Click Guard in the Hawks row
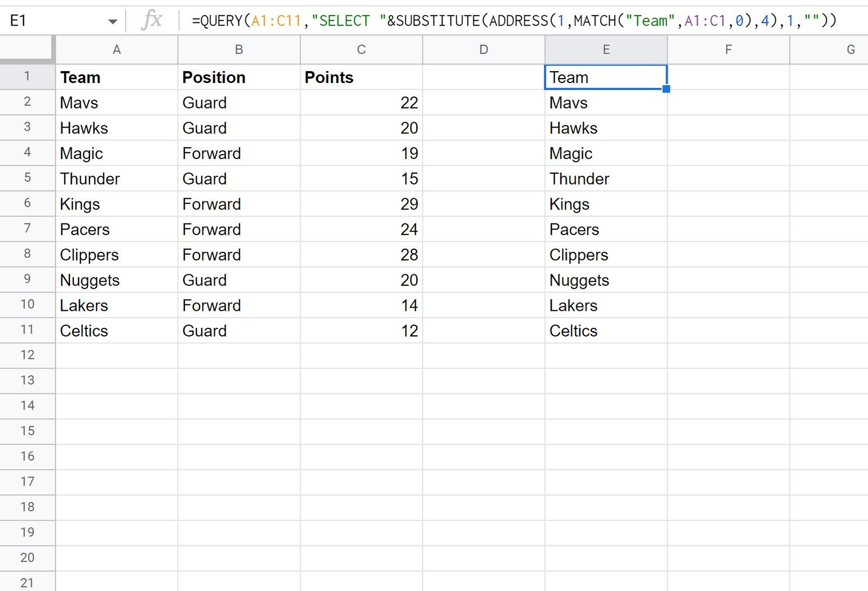 (x=239, y=128)
